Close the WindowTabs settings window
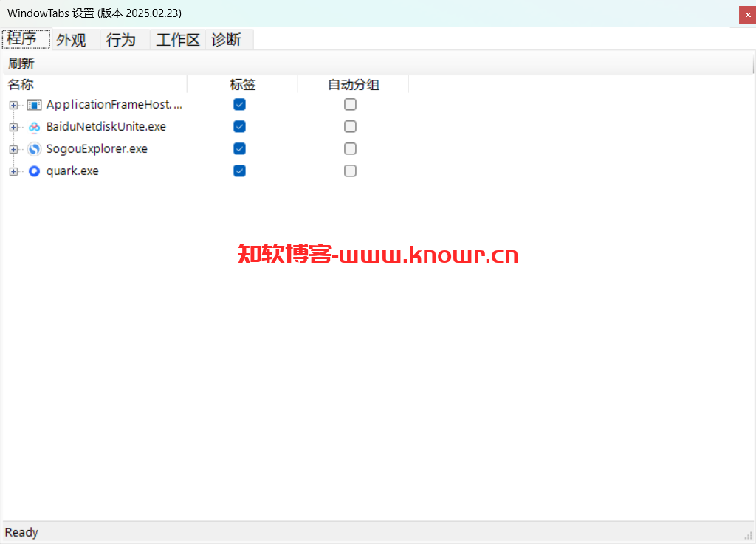Viewport: 756px width, 544px height. (x=747, y=15)
